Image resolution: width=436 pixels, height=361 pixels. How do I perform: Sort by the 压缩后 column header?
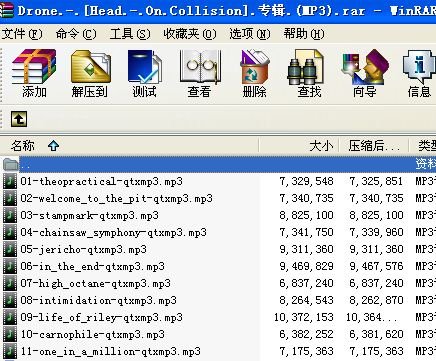(374, 146)
